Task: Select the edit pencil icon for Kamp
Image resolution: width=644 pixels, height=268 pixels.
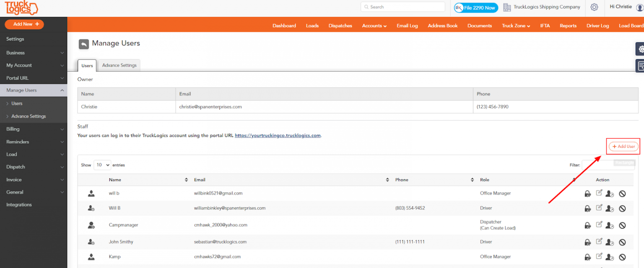Action: [599, 257]
